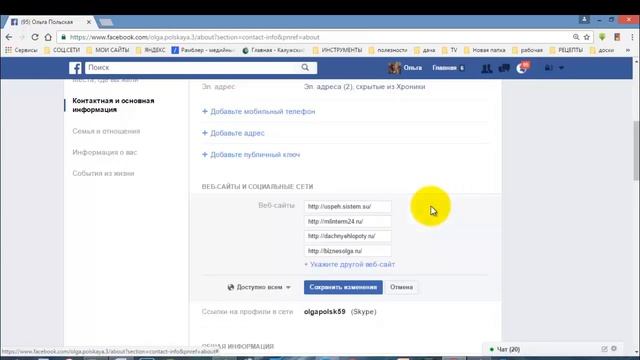
Task: Open Доступно всем privacy dropdown
Action: (259, 287)
